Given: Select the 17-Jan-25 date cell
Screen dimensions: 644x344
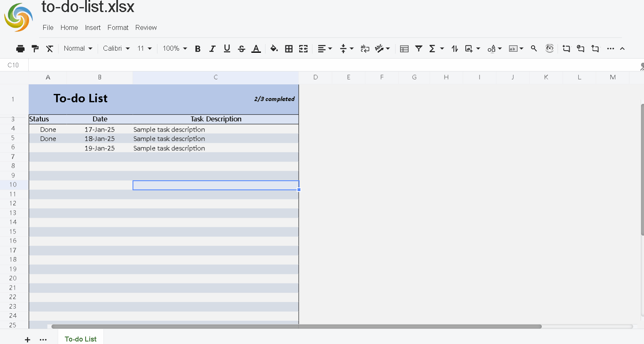Looking at the screenshot, I should tap(100, 130).
